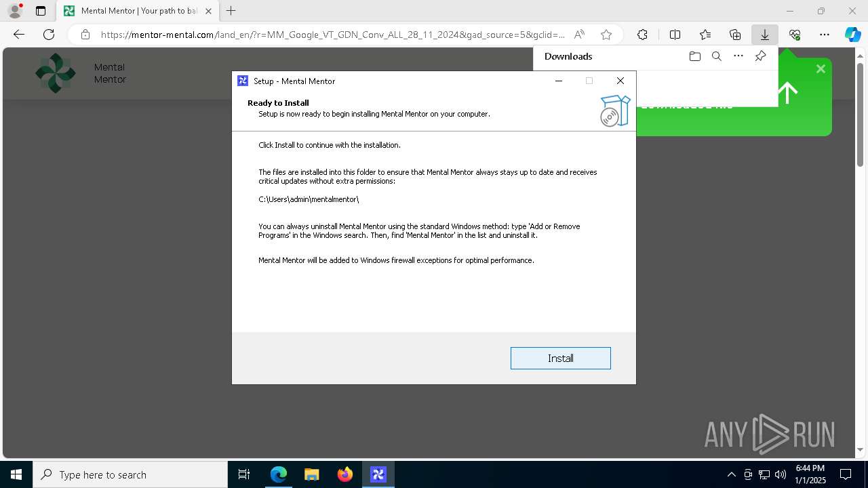The width and height of the screenshot is (868, 488).
Task: Open network status tray icon
Action: tap(764, 474)
